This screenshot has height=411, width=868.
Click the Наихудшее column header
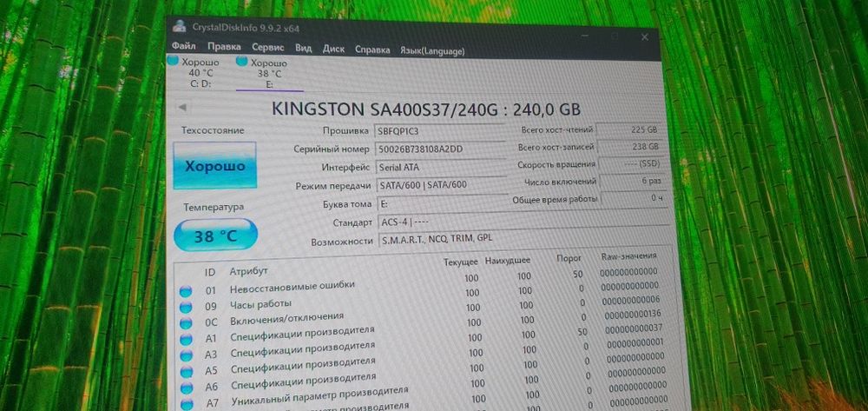(508, 260)
